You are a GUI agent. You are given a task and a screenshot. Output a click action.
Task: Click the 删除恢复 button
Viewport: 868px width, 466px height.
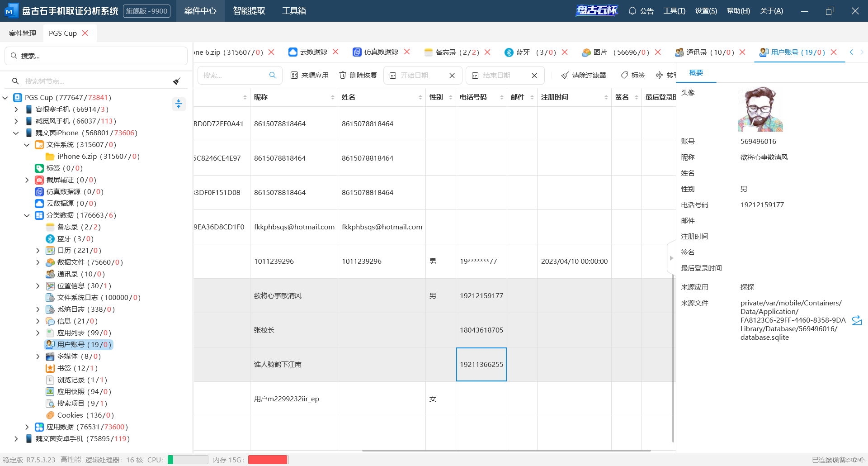point(358,75)
